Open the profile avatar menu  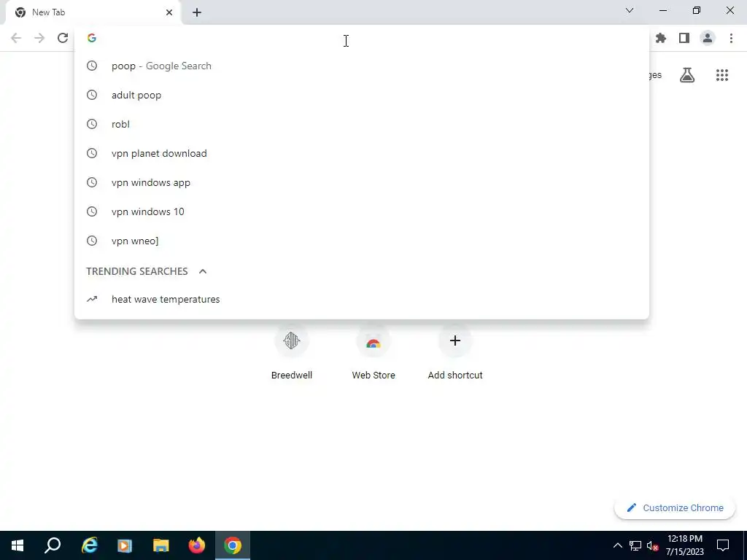click(708, 38)
